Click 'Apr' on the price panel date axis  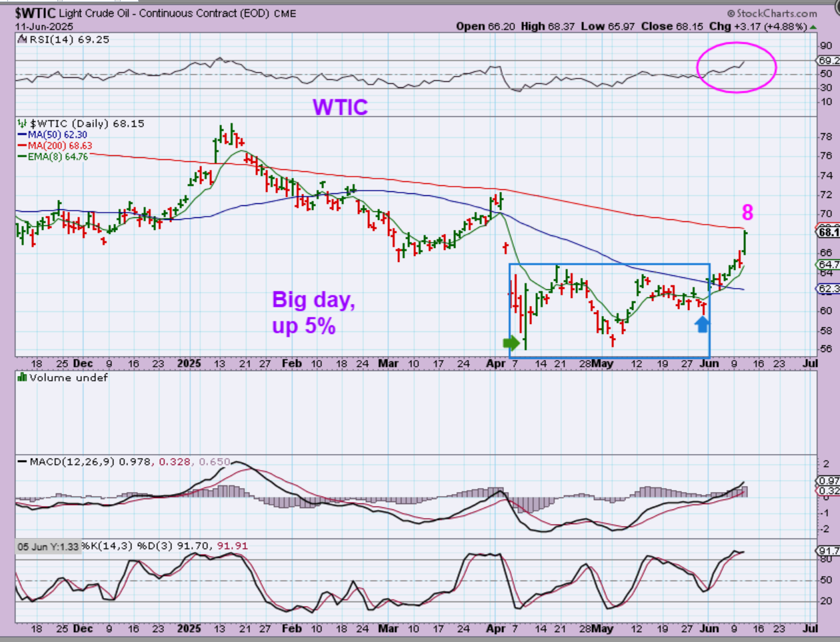click(495, 363)
